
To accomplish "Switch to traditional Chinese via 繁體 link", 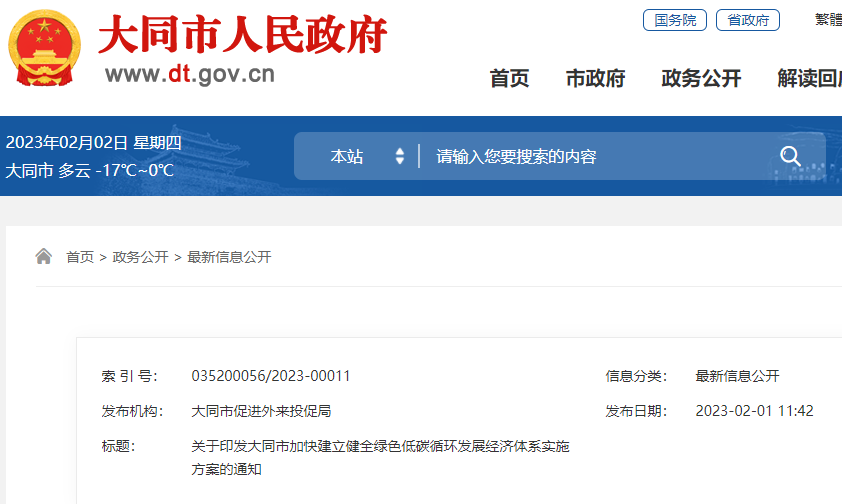I will click(x=828, y=20).
